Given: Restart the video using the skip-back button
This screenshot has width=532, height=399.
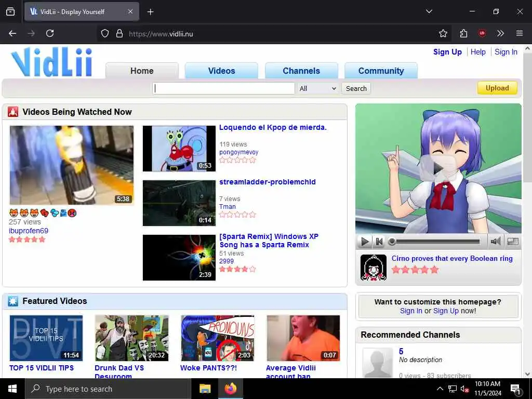Looking at the screenshot, I should 379,242.
